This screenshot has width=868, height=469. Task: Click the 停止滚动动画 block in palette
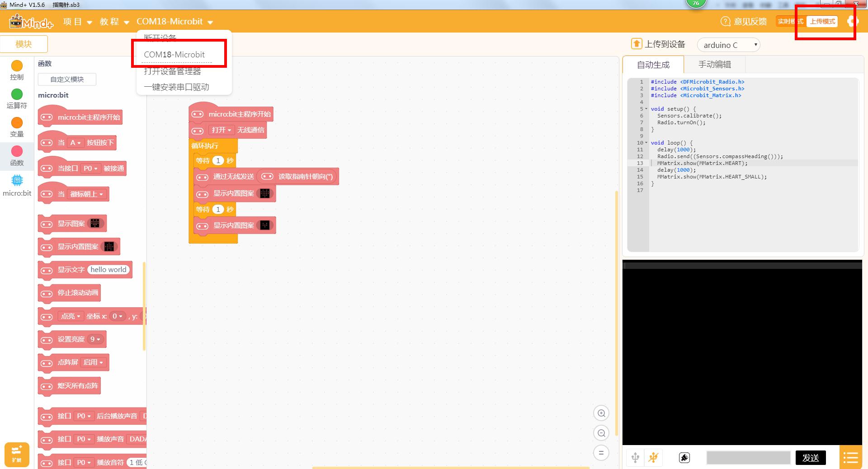(69, 293)
